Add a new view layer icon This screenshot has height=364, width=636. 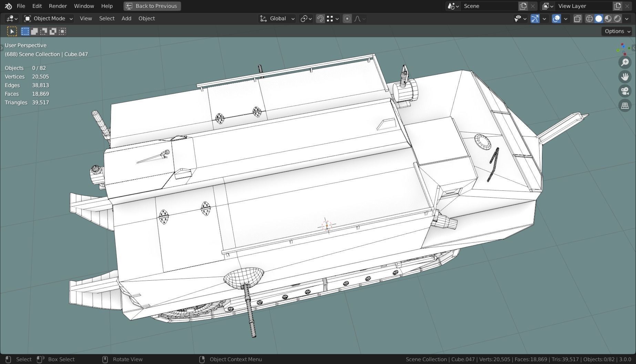[x=617, y=6]
